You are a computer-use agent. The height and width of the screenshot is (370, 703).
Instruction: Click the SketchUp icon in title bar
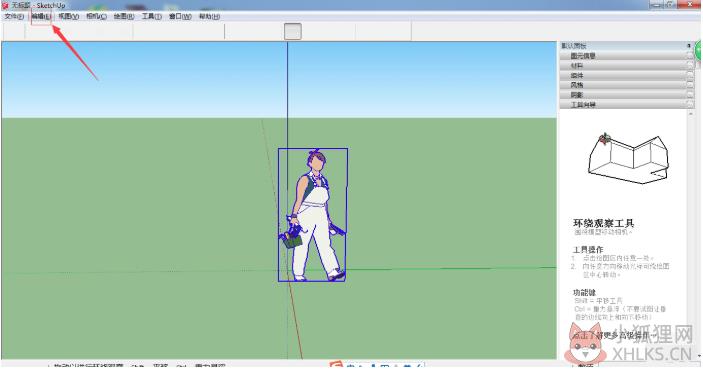point(5,5)
